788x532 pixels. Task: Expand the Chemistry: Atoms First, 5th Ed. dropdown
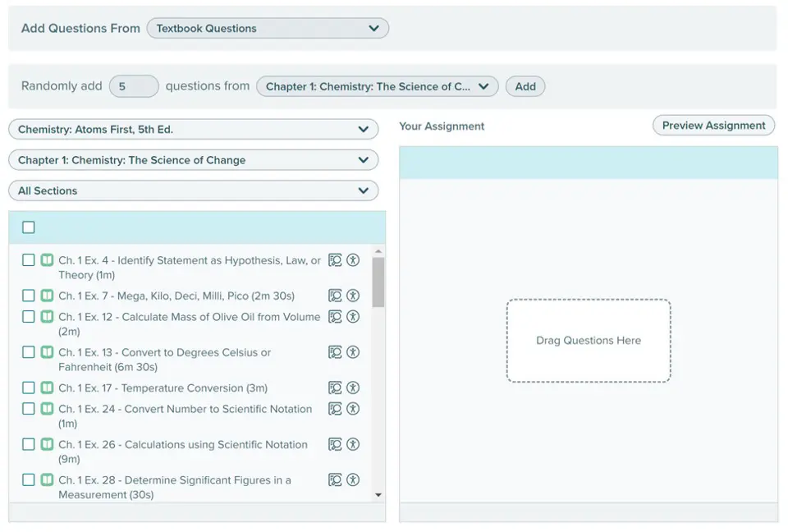[194, 129]
